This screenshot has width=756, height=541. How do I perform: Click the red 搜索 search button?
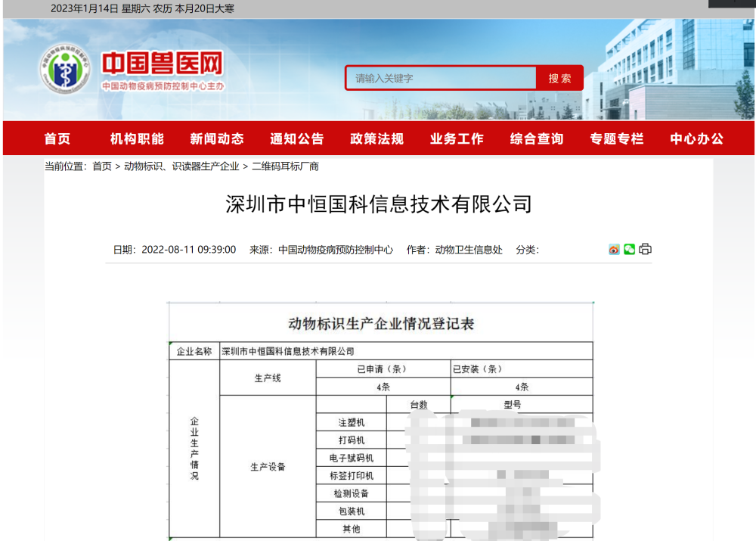tap(559, 78)
